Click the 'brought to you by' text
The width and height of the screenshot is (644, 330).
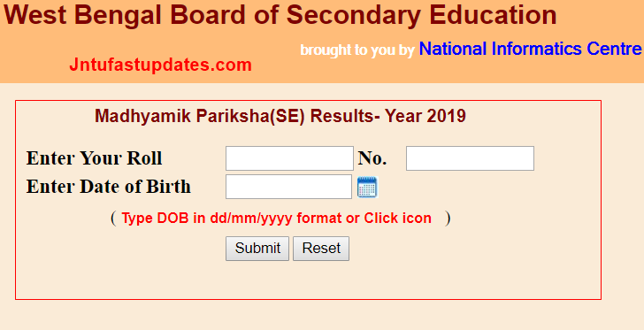tap(357, 50)
